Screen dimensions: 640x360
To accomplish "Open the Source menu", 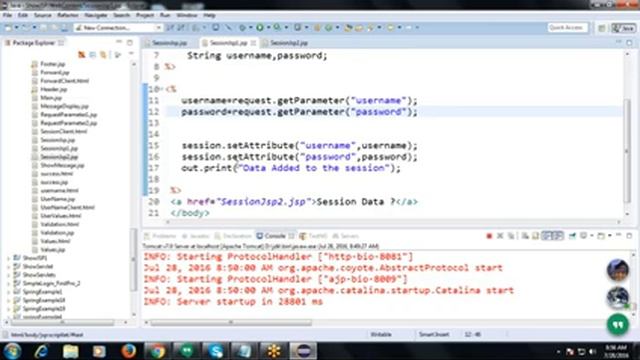I will [x=42, y=15].
